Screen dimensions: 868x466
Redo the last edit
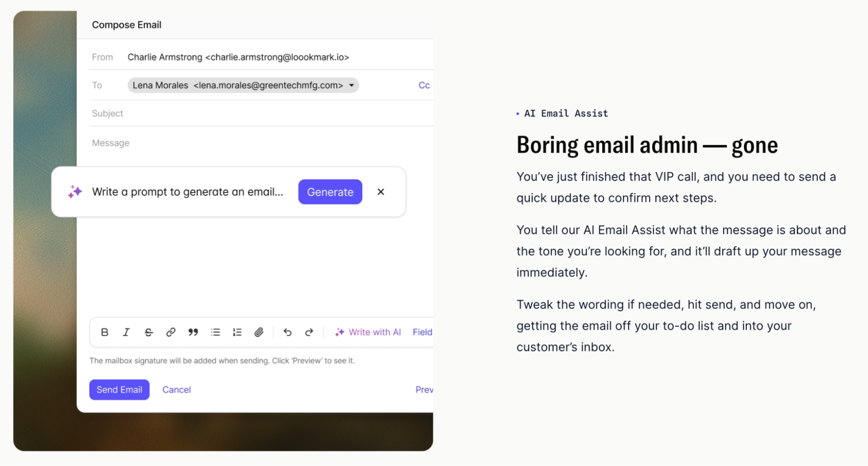[x=309, y=332]
